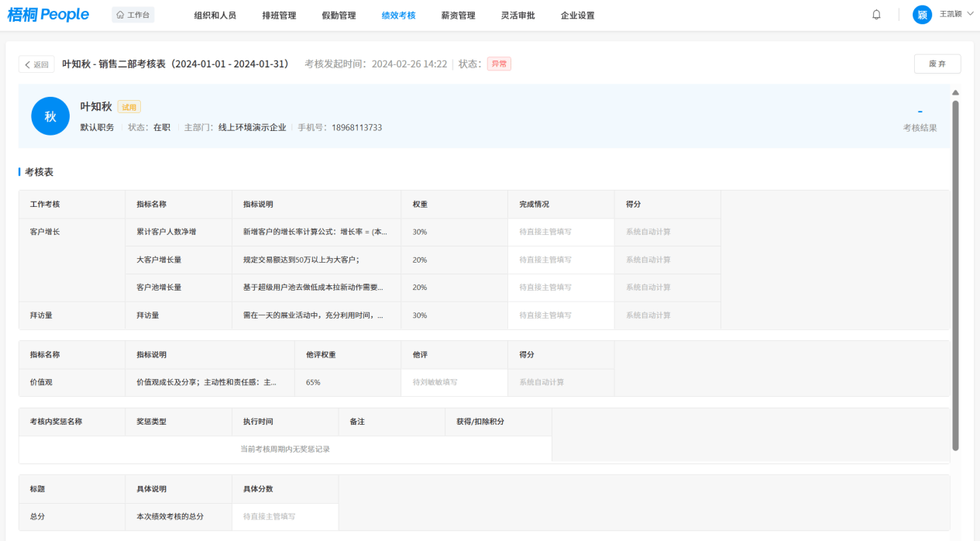Open the 工作台 home button
Image resolution: width=980 pixels, height=541 pixels.
pyautogui.click(x=132, y=15)
